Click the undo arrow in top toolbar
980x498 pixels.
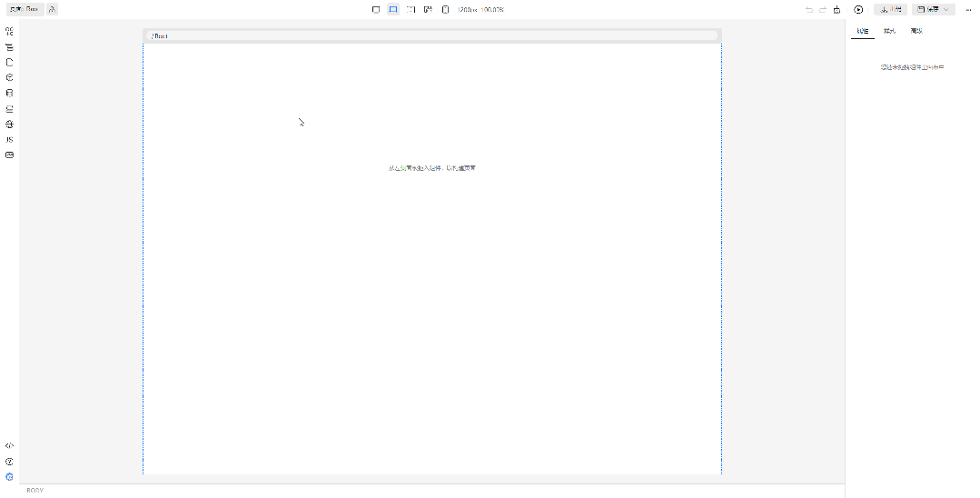809,9
